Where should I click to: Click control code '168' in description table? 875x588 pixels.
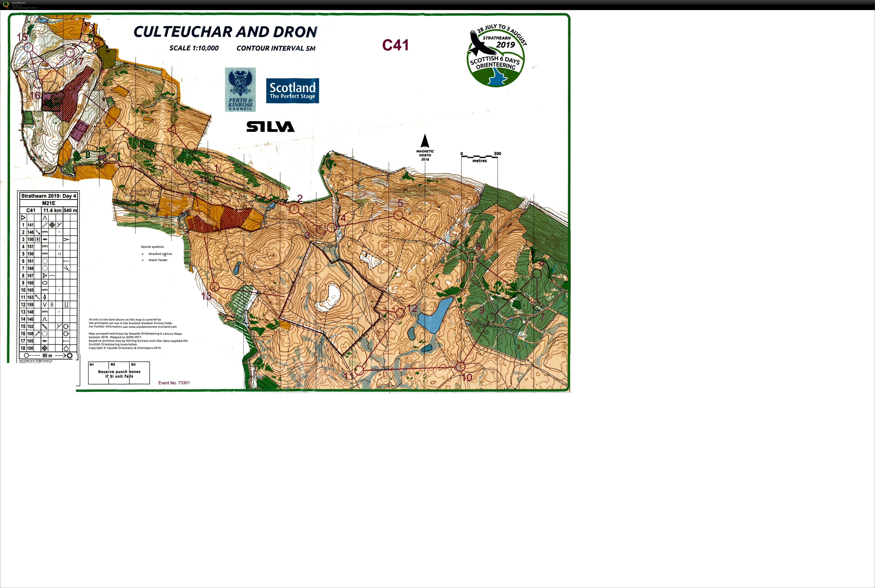30,269
